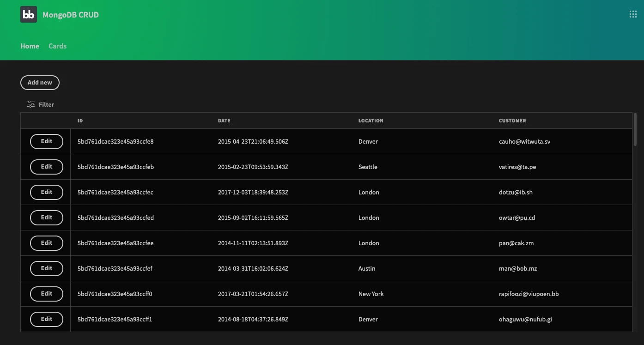Click customer rapifoozi@viupoen.bb
Image resolution: width=644 pixels, height=345 pixels.
click(x=529, y=294)
